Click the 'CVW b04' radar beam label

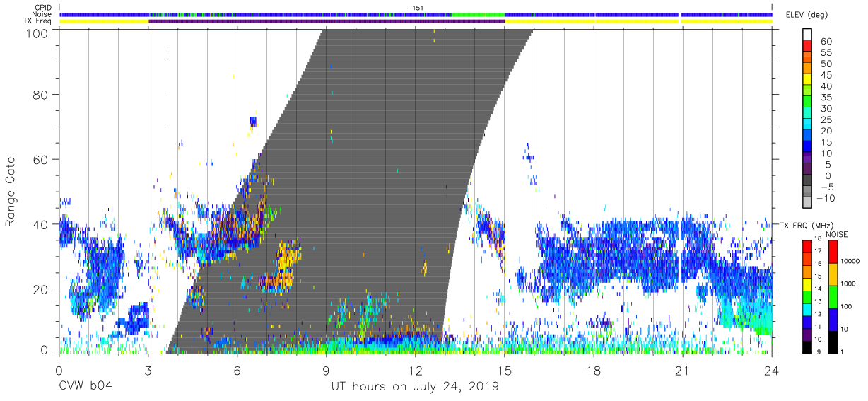click(x=85, y=386)
